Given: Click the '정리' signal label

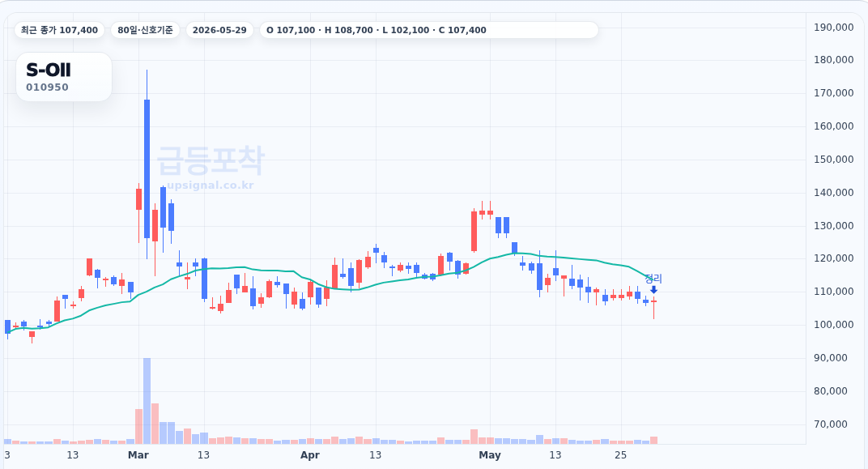Looking at the screenshot, I should click(x=653, y=279).
